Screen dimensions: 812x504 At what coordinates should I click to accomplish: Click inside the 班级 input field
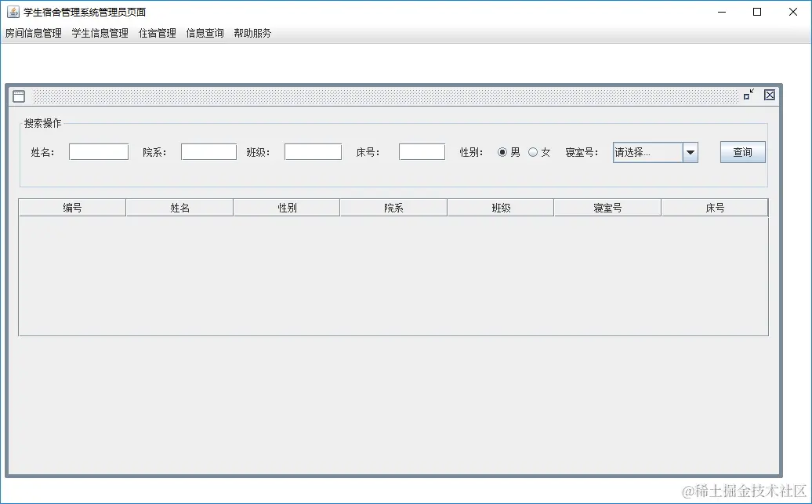click(313, 151)
